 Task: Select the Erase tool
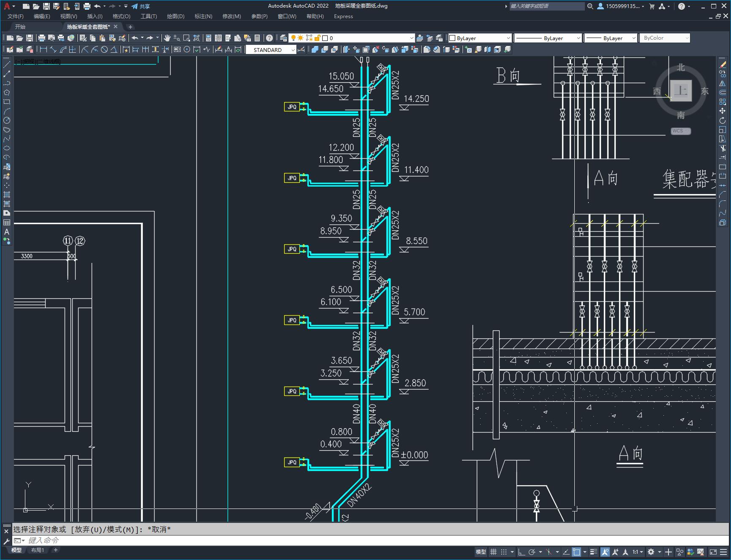coord(723,65)
